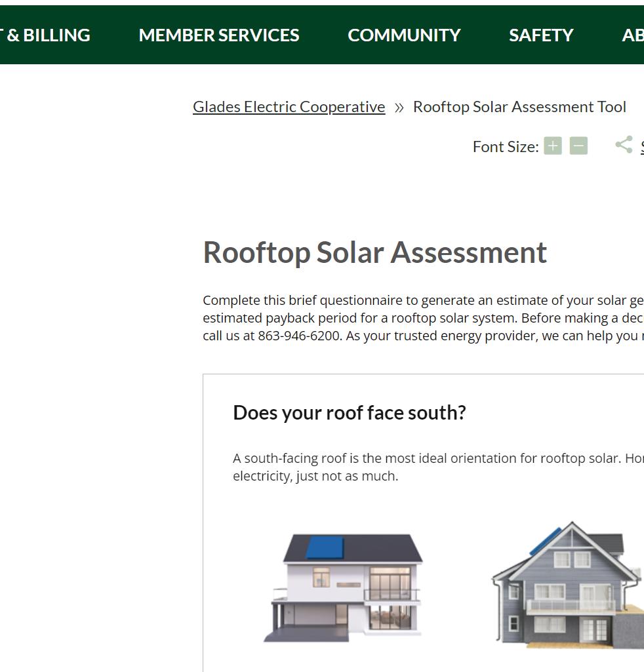Viewport: 644px width, 672px height.
Task: Click the share icon
Action: (624, 145)
